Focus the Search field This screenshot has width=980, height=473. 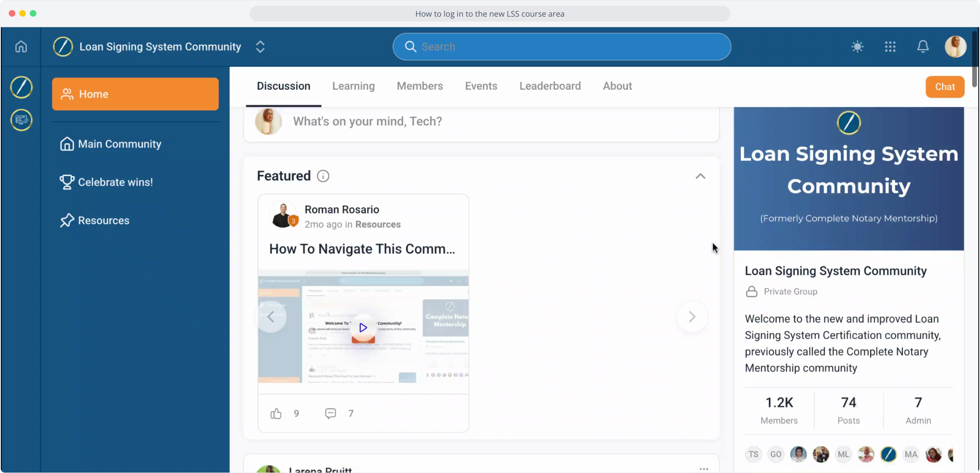pyautogui.click(x=562, y=46)
